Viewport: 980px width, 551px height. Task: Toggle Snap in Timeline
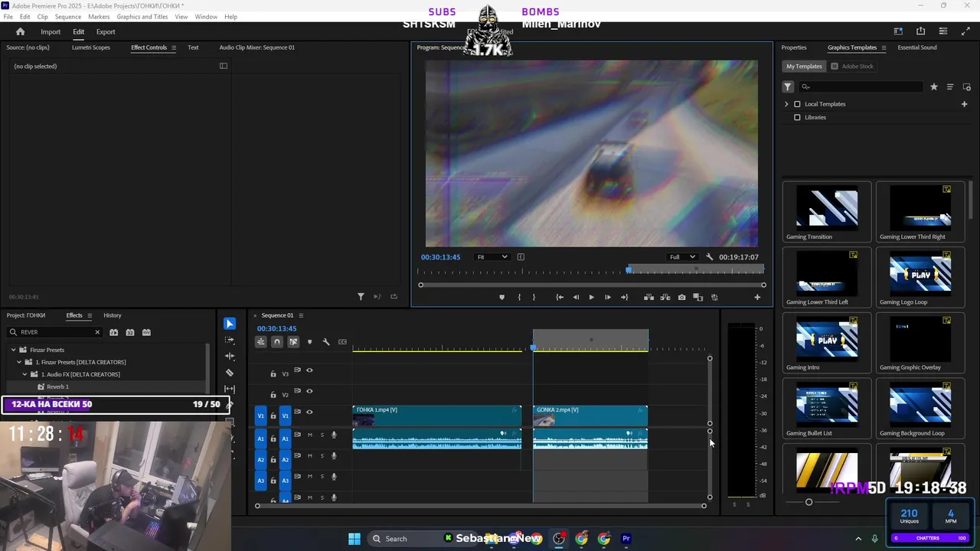pos(277,342)
